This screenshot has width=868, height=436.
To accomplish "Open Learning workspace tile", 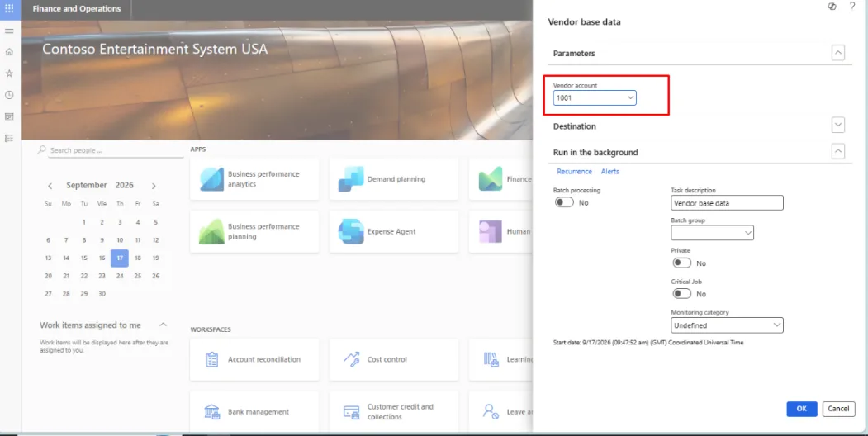I will [x=501, y=360].
